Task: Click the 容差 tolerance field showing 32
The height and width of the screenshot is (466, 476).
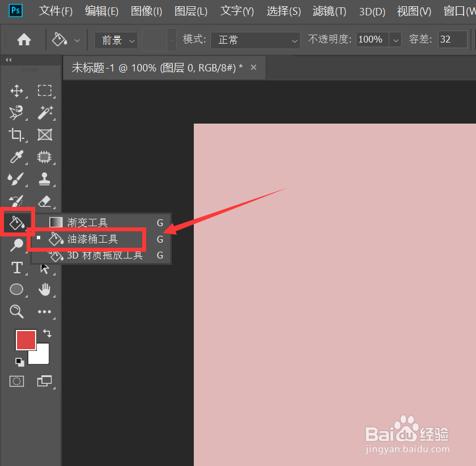Action: pyautogui.click(x=452, y=40)
